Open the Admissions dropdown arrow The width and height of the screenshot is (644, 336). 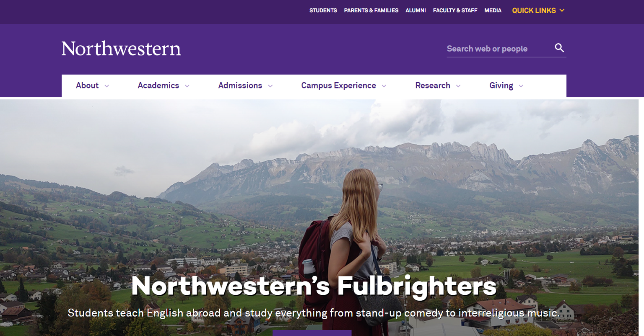[x=270, y=86]
